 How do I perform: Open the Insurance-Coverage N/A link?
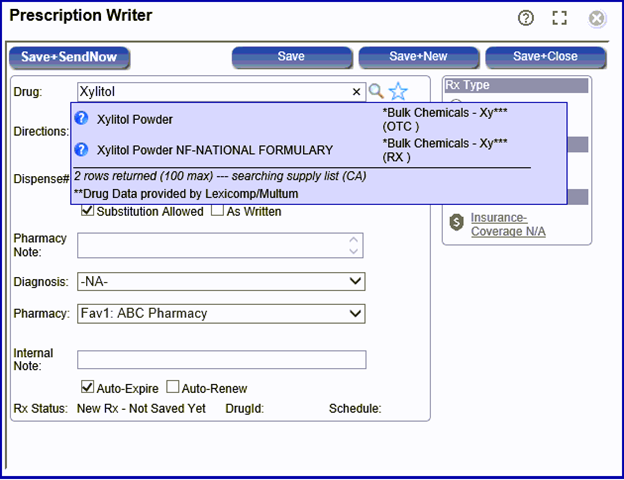(508, 224)
